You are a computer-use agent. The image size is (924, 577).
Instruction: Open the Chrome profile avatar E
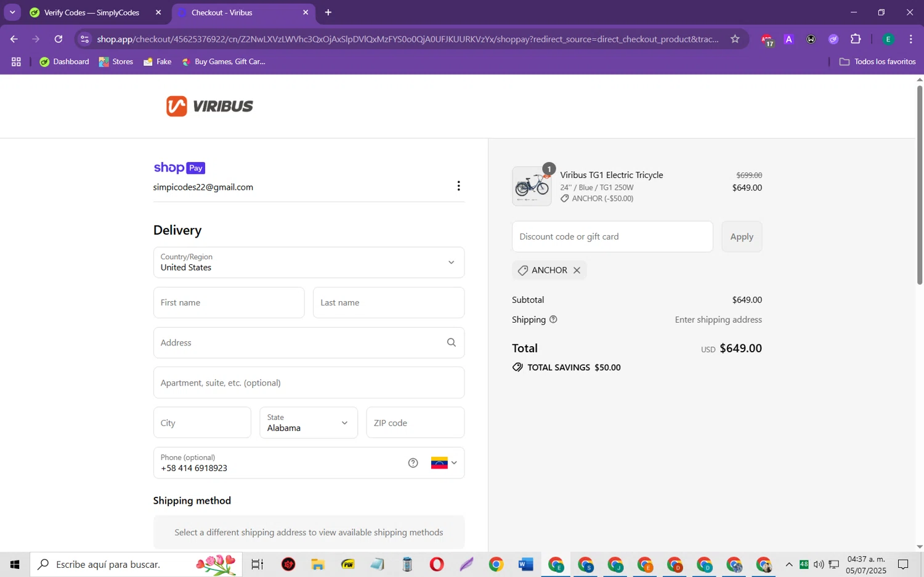point(888,39)
